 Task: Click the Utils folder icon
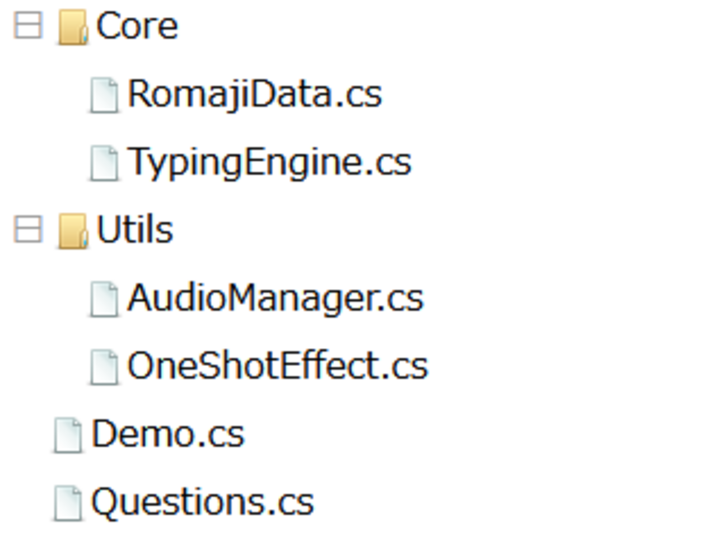coord(73,231)
